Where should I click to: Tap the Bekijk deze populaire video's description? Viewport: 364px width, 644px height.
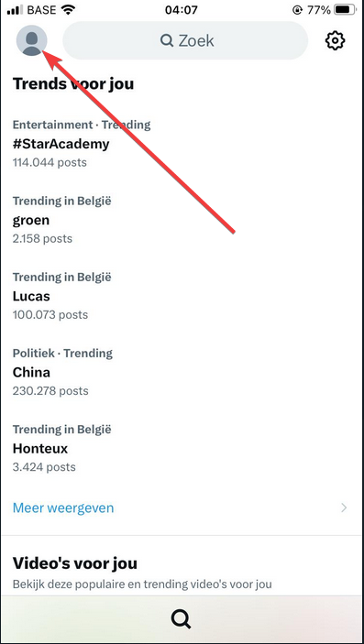point(142,584)
